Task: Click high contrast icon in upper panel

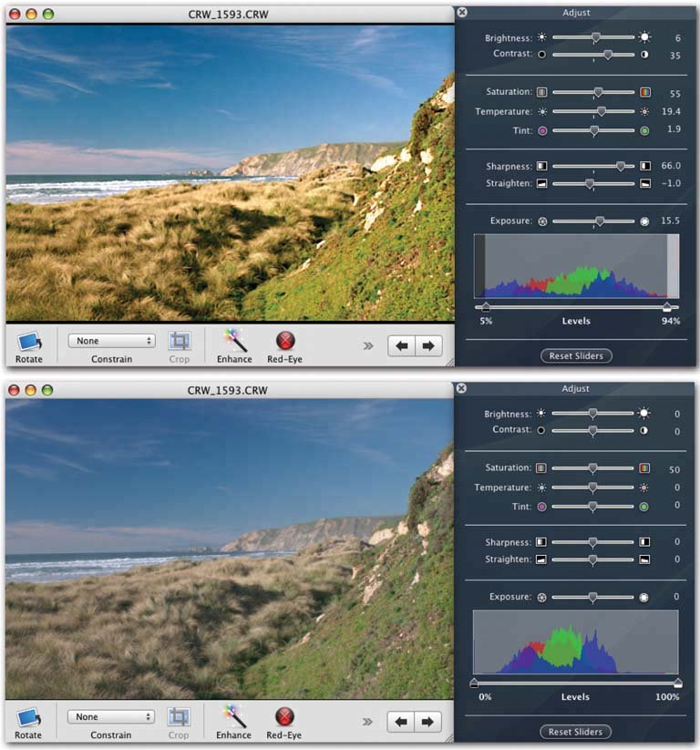Action: click(644, 54)
